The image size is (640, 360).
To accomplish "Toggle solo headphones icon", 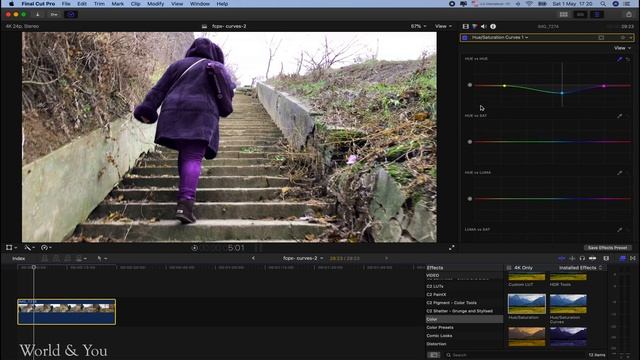I will pyautogui.click(x=582, y=258).
